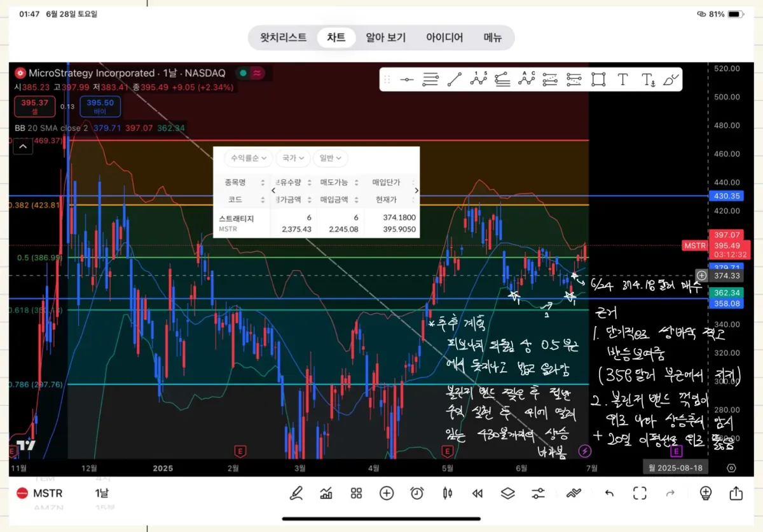Open the 국가 filter dropdown
The height and width of the screenshot is (532, 763).
pos(293,158)
